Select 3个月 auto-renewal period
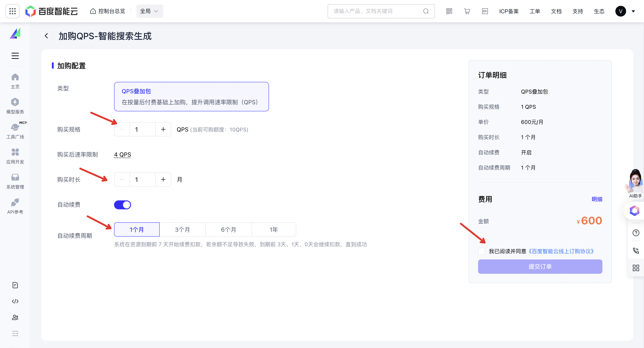The height and width of the screenshot is (348, 644). tap(182, 229)
